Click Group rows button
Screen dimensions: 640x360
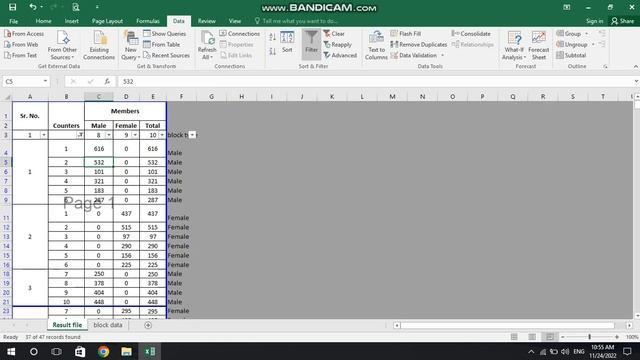(569, 33)
